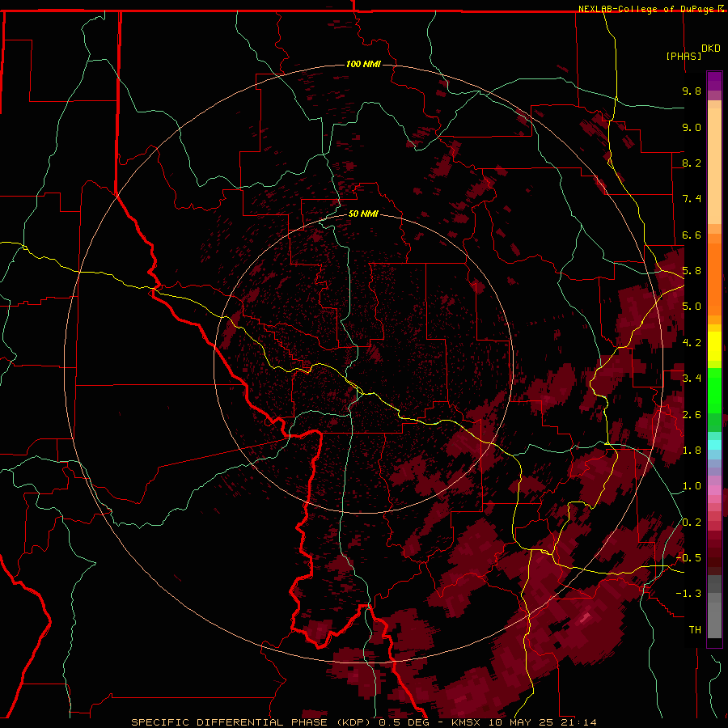The width and height of the screenshot is (728, 728).
Task: Pick the purple segment atop the color bar
Action: (x=714, y=81)
